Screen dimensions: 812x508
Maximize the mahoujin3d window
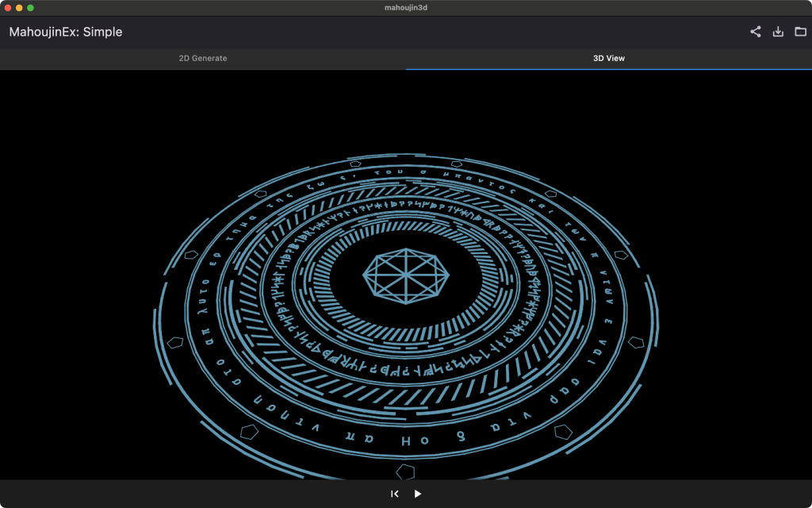tap(31, 8)
